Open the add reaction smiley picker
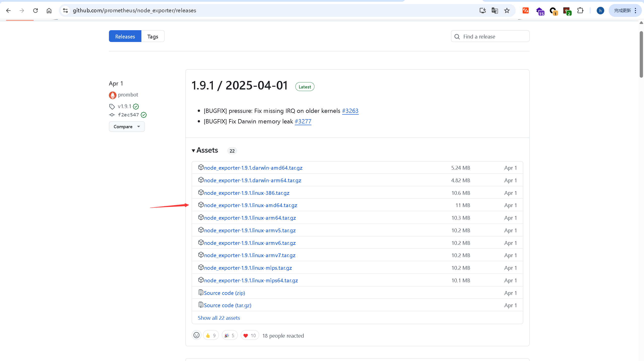644x361 pixels. 196,335
